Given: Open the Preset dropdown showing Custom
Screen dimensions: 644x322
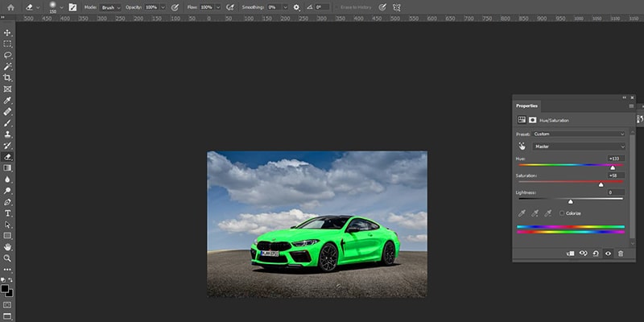Looking at the screenshot, I should click(x=579, y=134).
